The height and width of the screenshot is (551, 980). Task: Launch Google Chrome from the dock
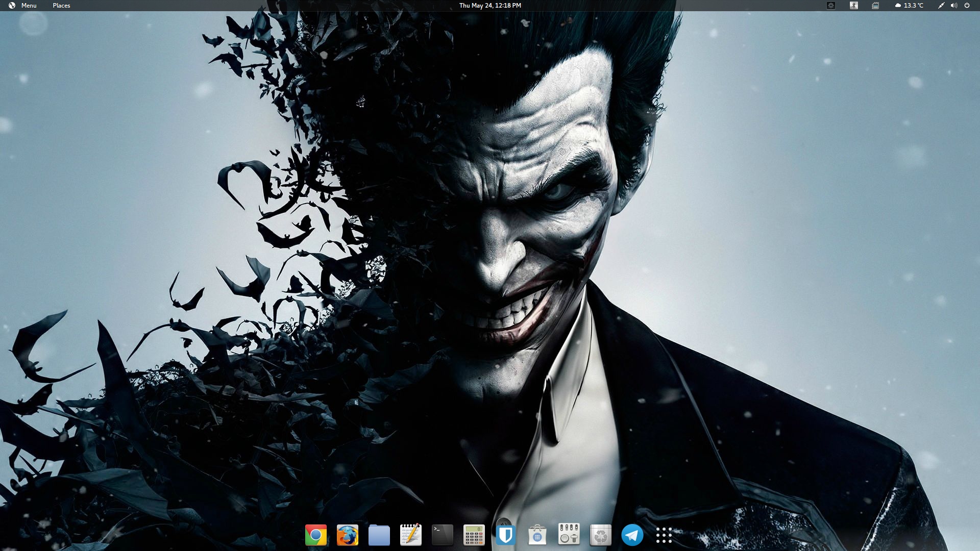315,535
